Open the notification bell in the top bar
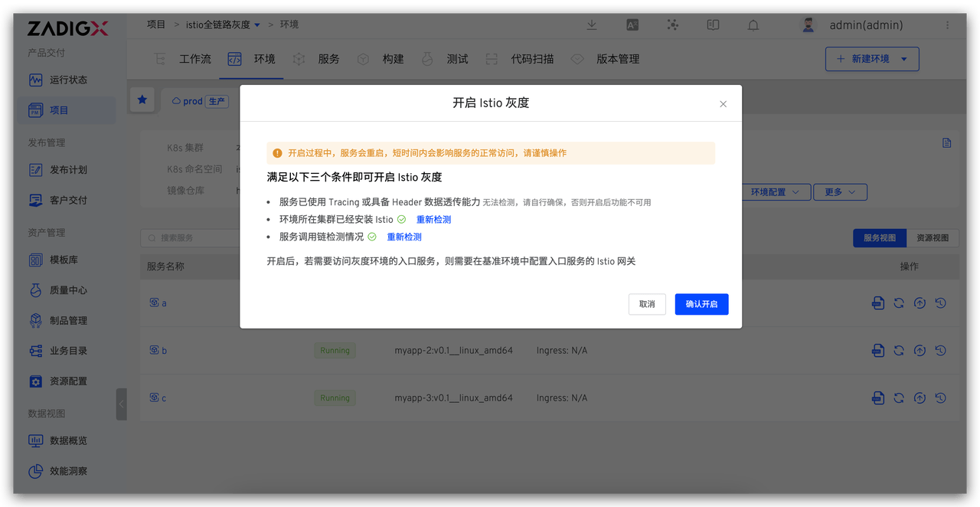This screenshot has width=980, height=507. pyautogui.click(x=753, y=25)
